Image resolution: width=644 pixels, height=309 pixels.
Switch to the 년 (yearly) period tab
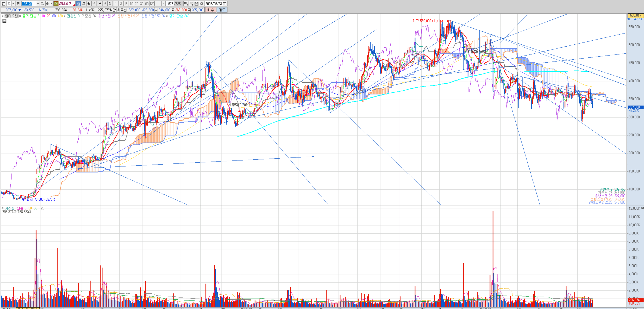pyautogui.click(x=94, y=3)
